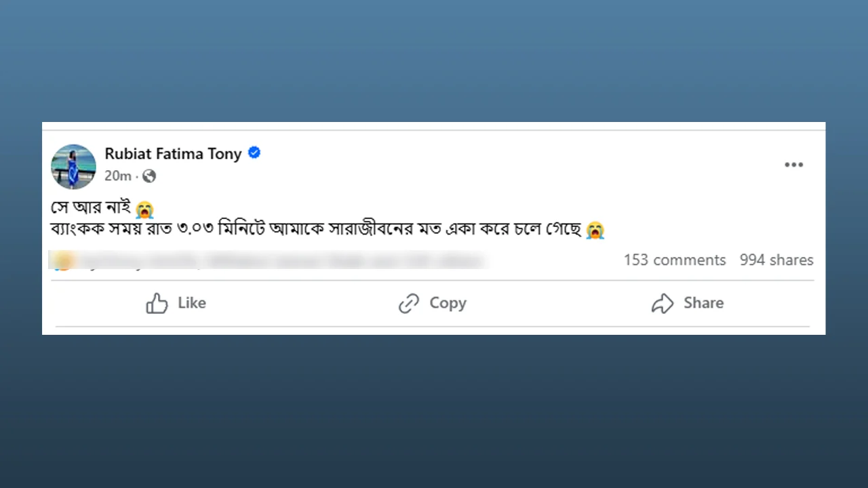Click the blue verified badge
The height and width of the screenshot is (488, 868).
(x=254, y=153)
